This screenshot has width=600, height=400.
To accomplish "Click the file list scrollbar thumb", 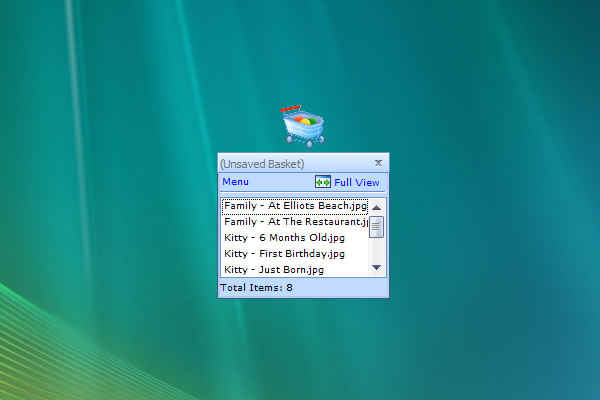I will [x=377, y=227].
